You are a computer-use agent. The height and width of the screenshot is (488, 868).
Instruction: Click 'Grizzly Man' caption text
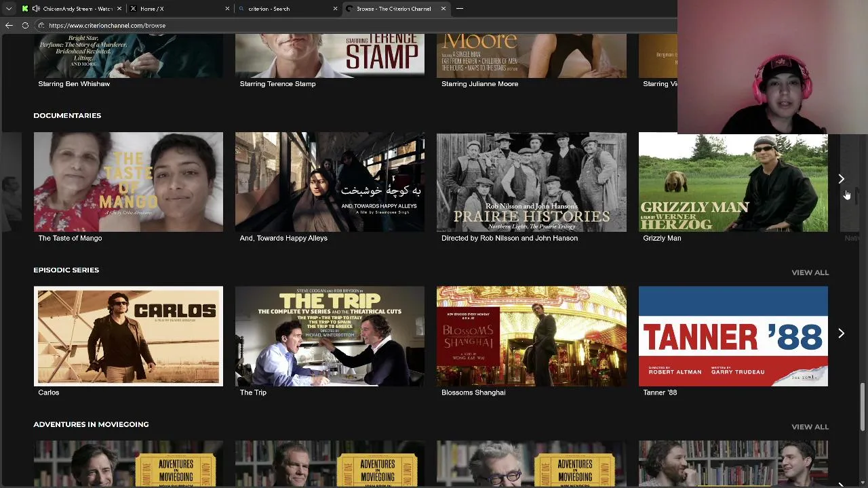[x=662, y=238]
